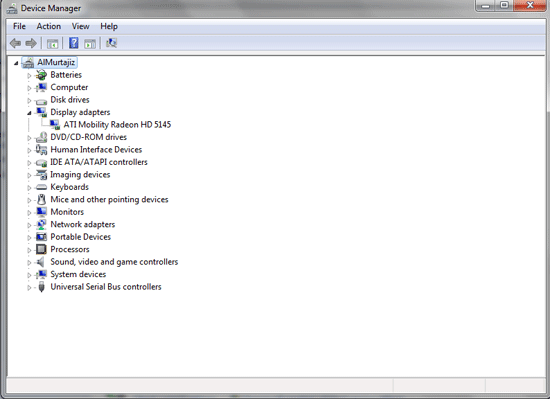Open the Help question-mark toolbar icon
Image resolution: width=550 pixels, height=399 pixels.
[x=74, y=43]
